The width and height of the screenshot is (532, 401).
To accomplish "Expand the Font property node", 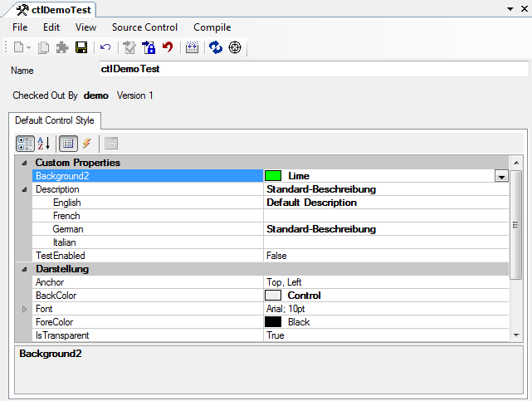I will (23, 309).
